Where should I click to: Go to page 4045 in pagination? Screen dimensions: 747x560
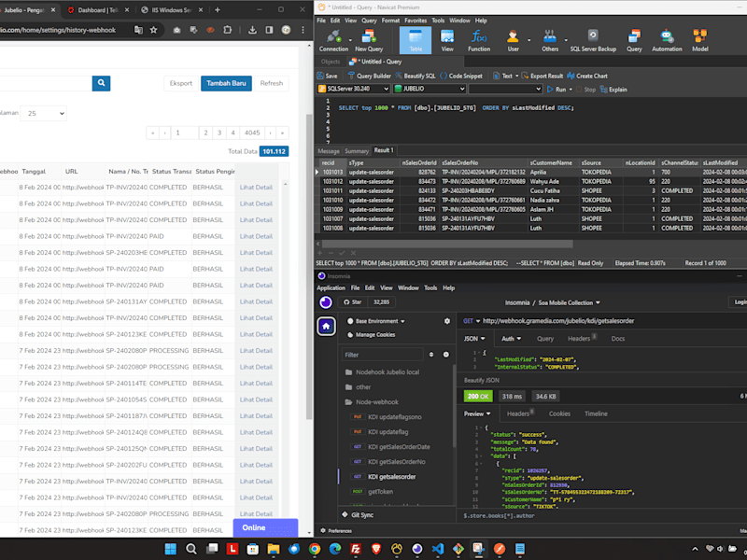[x=252, y=133]
